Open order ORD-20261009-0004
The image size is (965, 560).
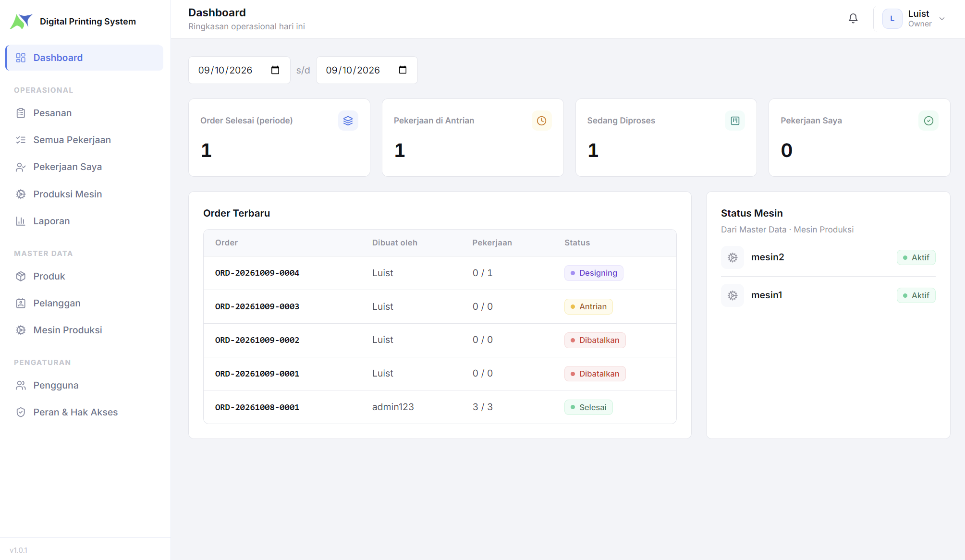click(x=257, y=273)
